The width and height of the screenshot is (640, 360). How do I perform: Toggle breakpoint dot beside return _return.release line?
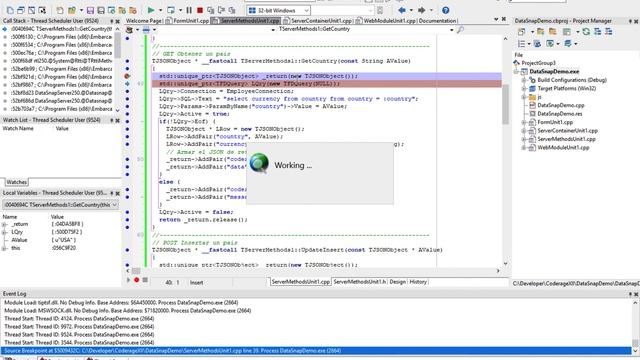[127, 220]
